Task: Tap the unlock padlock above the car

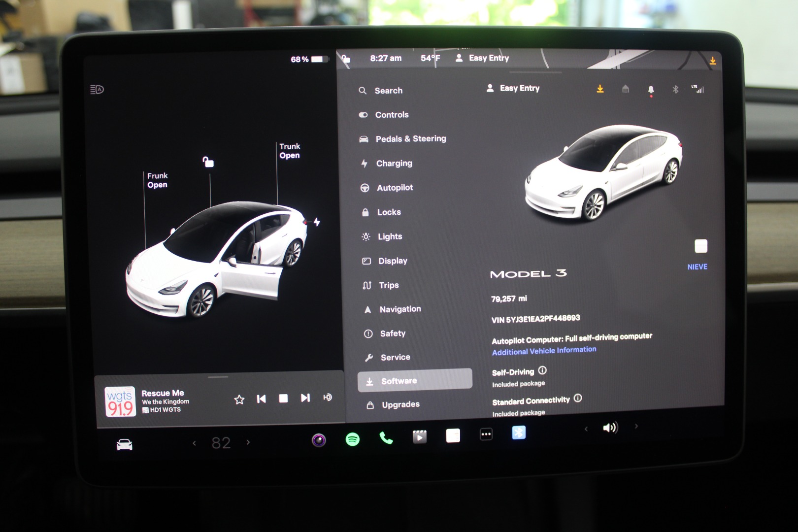Action: pyautogui.click(x=208, y=162)
